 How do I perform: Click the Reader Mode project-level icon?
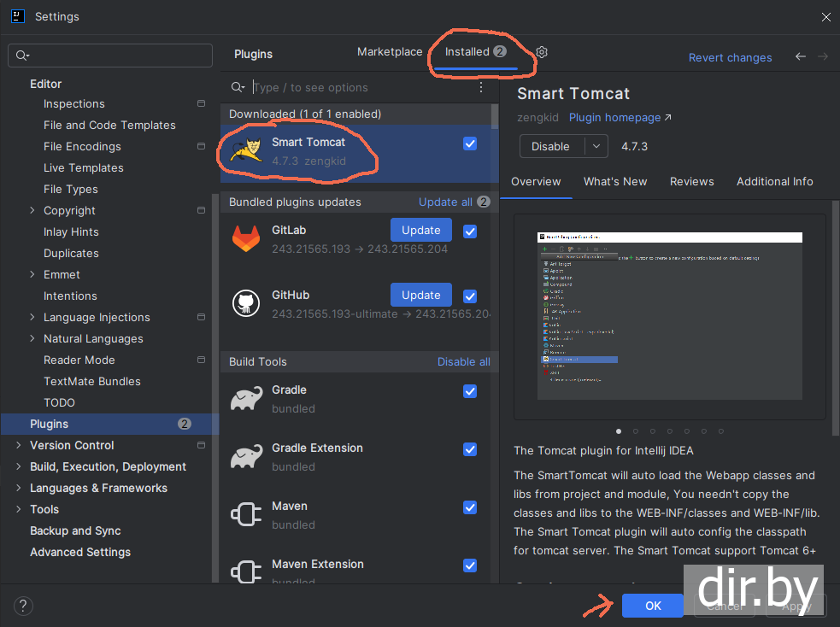(x=202, y=360)
